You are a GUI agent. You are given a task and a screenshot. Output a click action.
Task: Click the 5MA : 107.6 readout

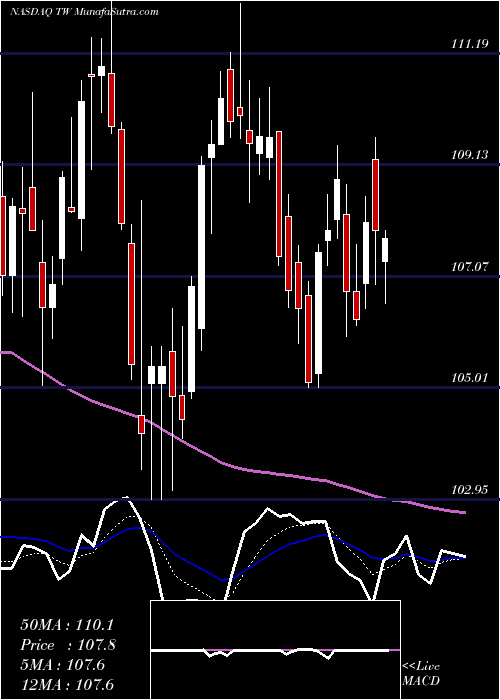coord(63,664)
